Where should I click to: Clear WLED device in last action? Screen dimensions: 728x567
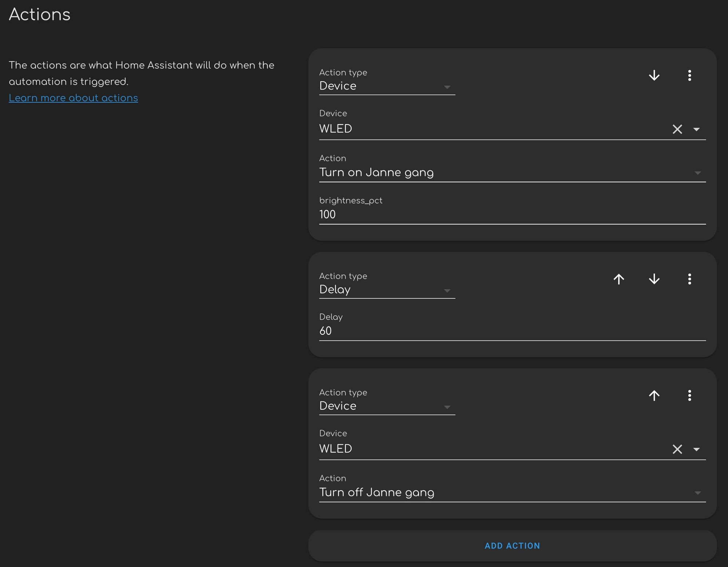677,449
